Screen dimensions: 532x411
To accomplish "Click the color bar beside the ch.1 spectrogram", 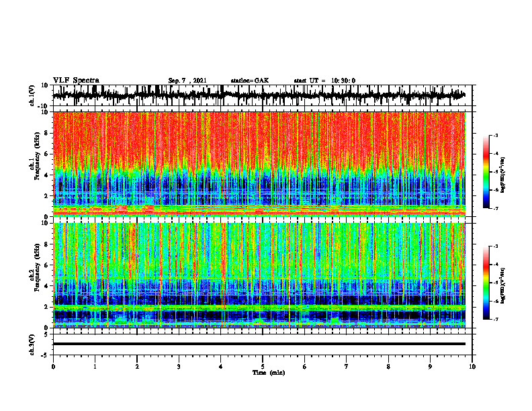I will (x=486, y=172).
